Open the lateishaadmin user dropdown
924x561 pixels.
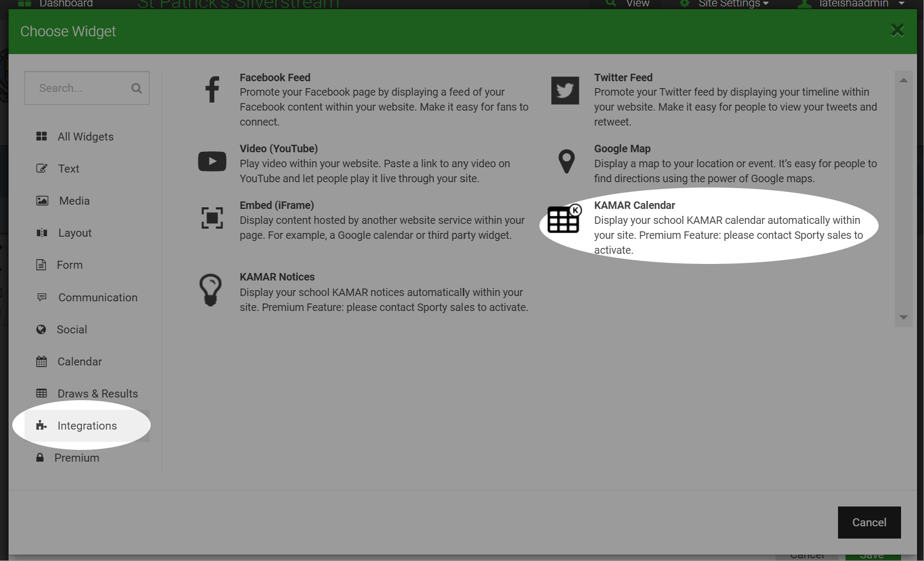click(x=851, y=4)
